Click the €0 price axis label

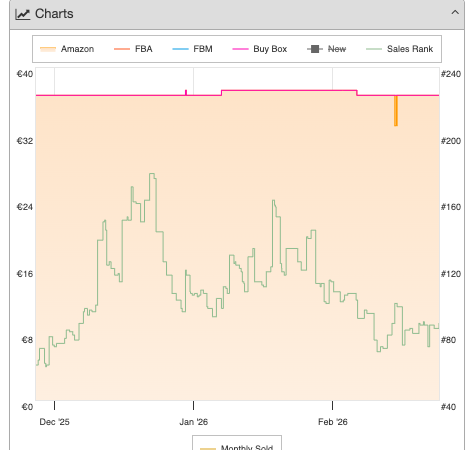[x=27, y=407]
